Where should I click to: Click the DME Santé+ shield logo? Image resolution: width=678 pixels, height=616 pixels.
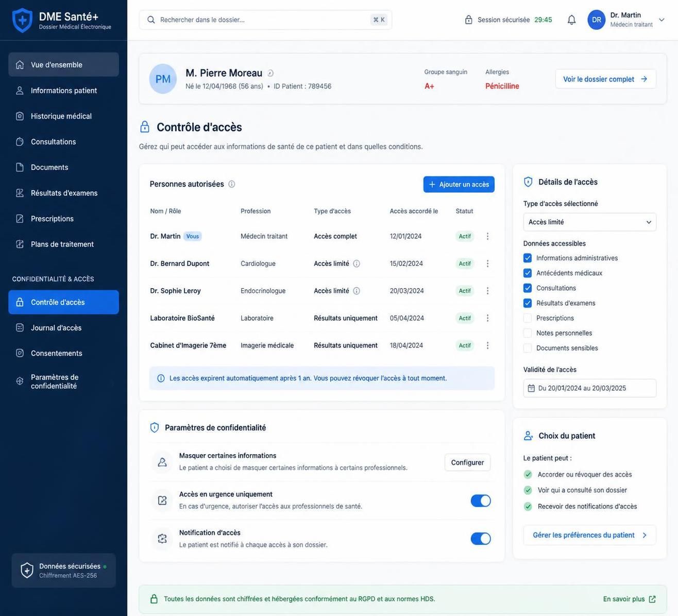coord(22,20)
